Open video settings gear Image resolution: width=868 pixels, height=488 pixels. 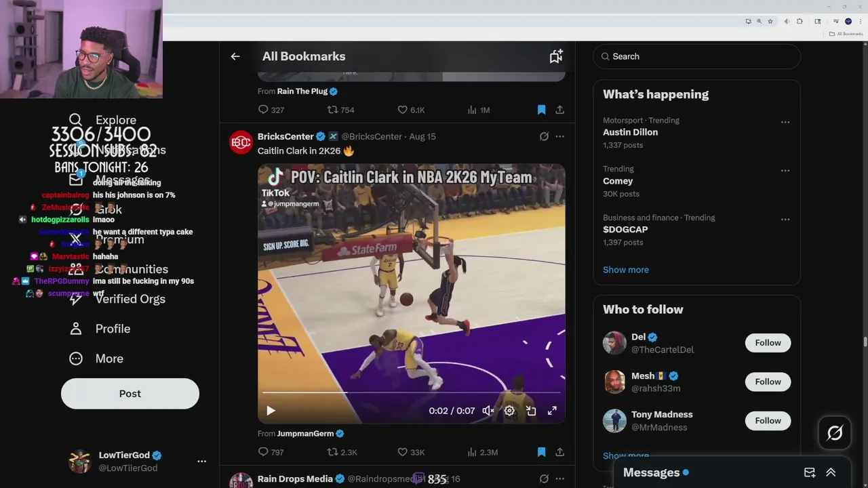click(x=509, y=411)
